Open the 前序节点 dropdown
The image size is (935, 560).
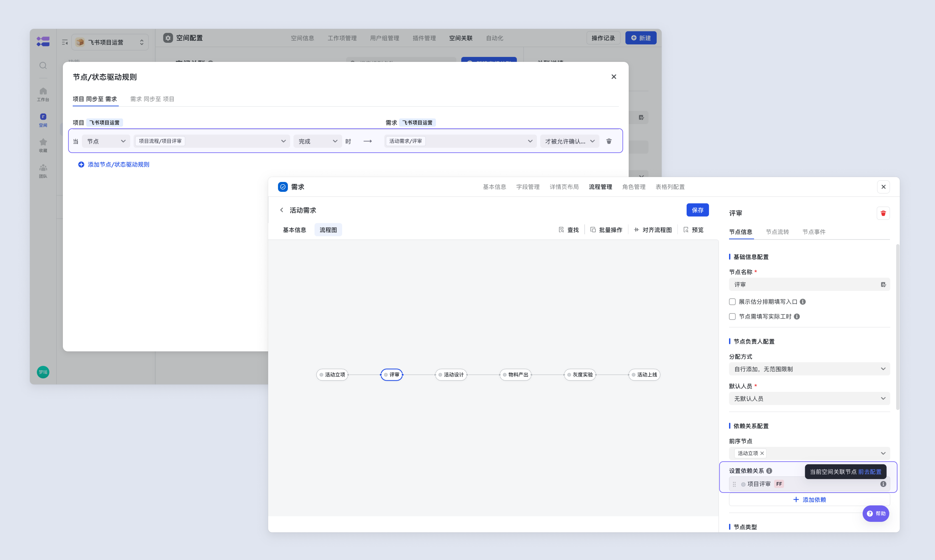coord(809,453)
